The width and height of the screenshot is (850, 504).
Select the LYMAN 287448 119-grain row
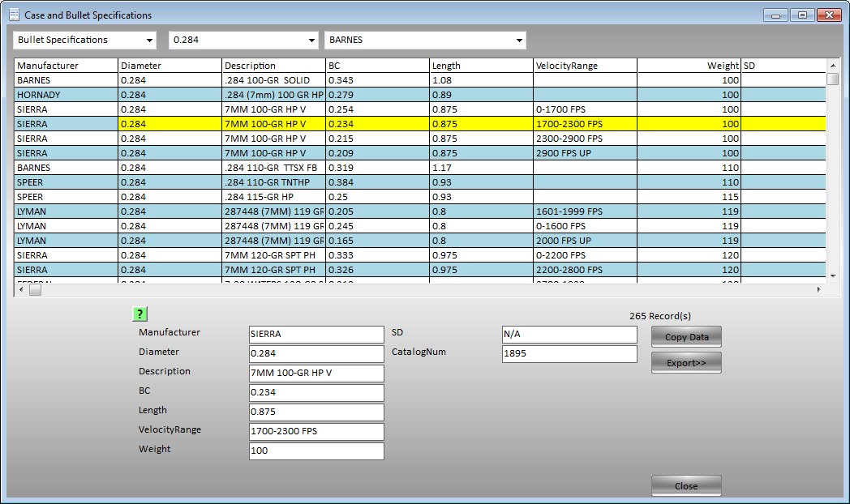[x=243, y=211]
